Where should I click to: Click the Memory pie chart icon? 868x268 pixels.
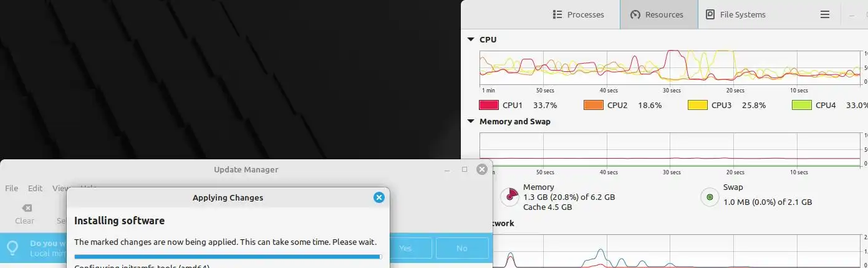(510, 197)
